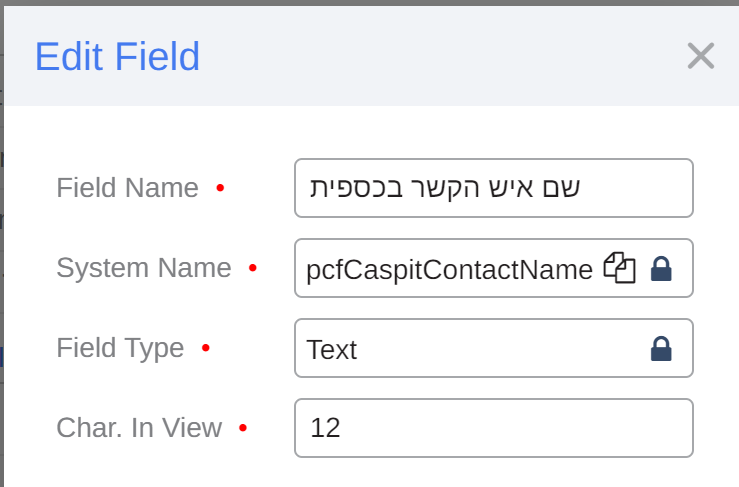Click the Char. In View input
This screenshot has width=739, height=487.
coord(493,428)
